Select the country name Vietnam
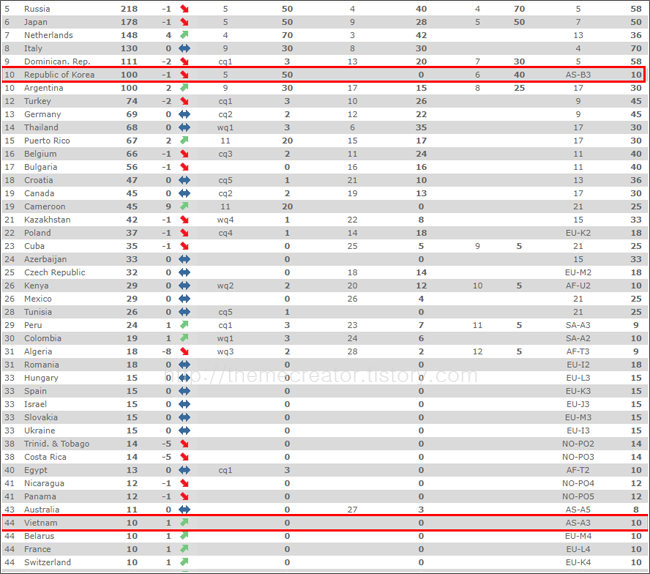Image resolution: width=650 pixels, height=574 pixels. pos(41,523)
